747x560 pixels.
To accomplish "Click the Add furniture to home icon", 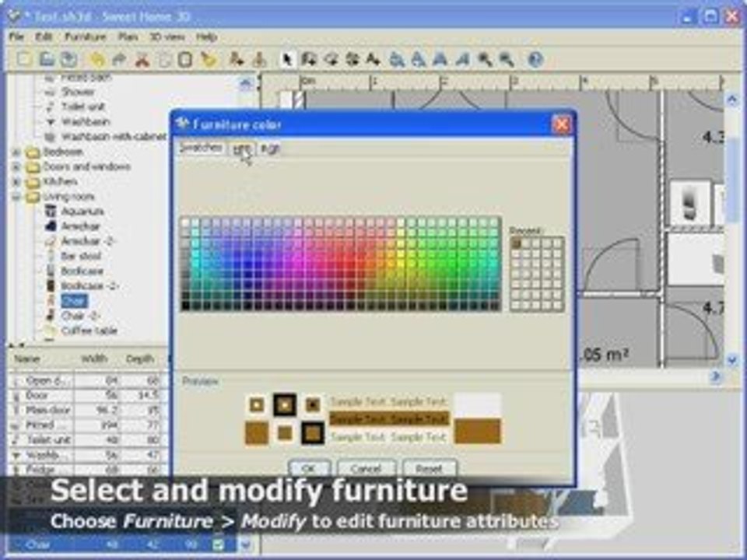I will 237,60.
